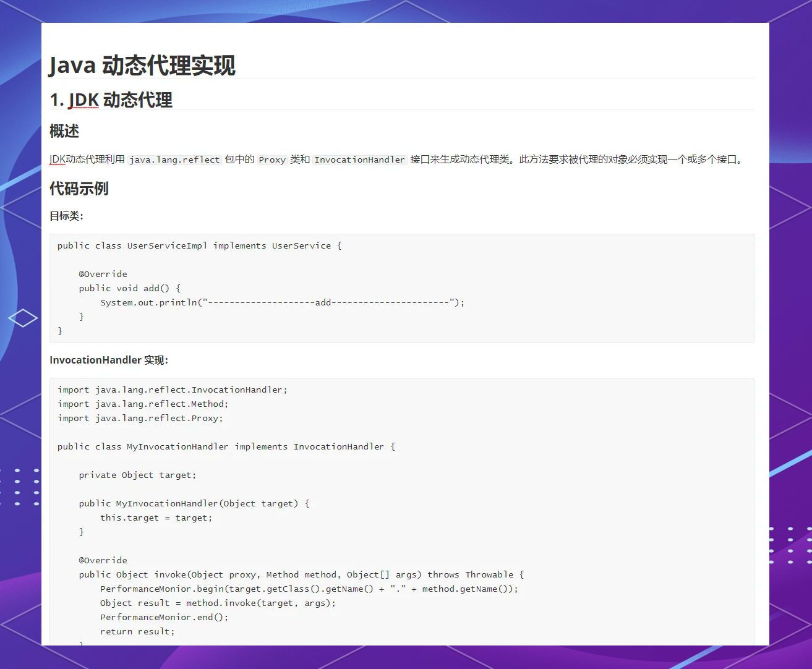Click the '代码示例' subheading
Image resolution: width=812 pixels, height=669 pixels.
pos(79,189)
